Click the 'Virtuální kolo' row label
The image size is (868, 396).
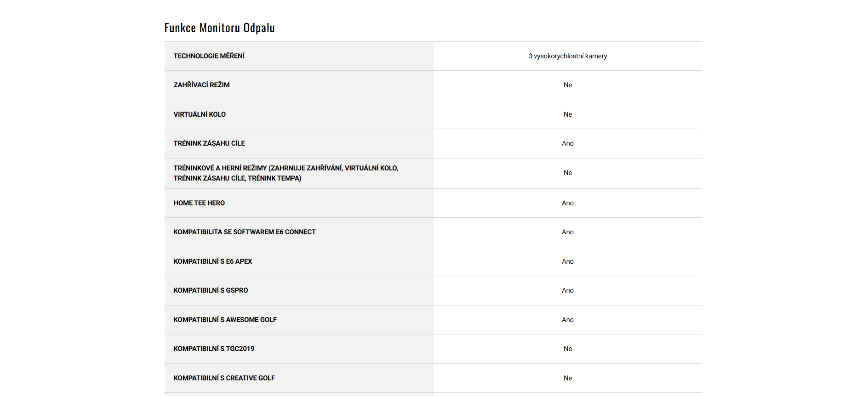(x=200, y=114)
